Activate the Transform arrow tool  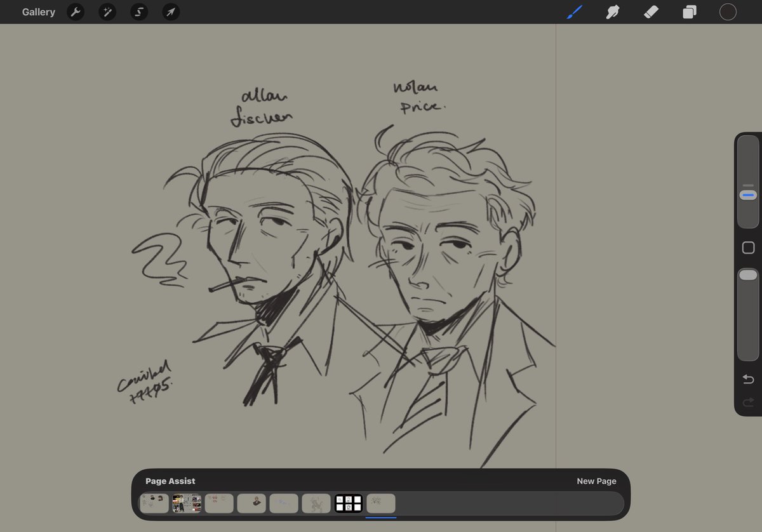171,12
